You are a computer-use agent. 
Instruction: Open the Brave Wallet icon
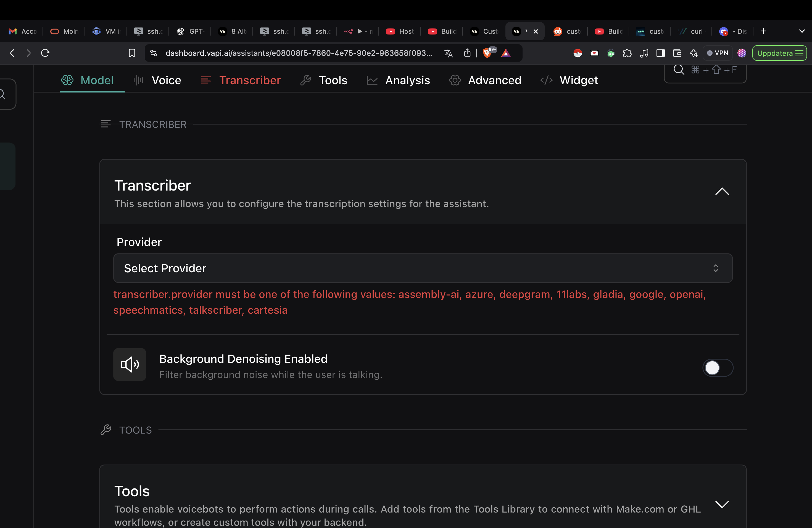tap(677, 53)
